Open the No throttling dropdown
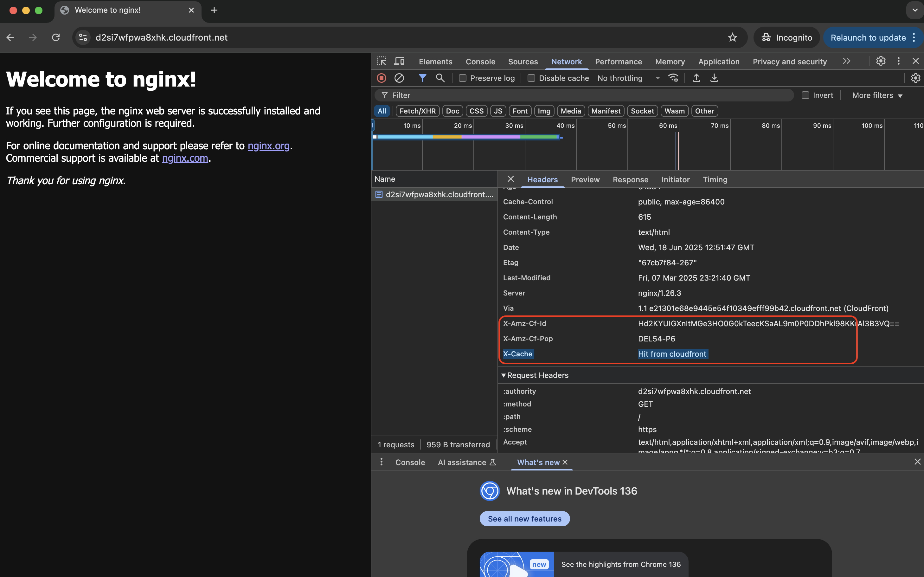This screenshot has width=924, height=577. [629, 78]
